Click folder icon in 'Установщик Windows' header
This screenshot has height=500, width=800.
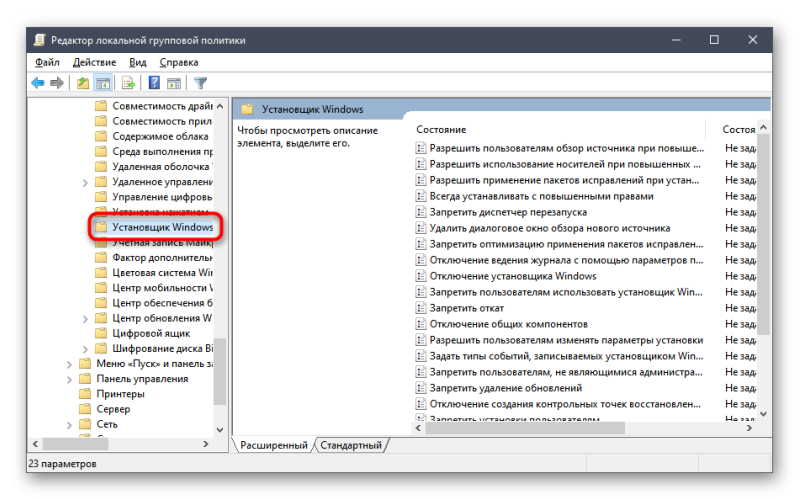(x=247, y=109)
